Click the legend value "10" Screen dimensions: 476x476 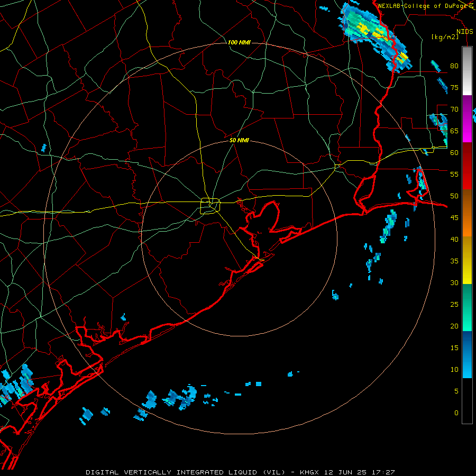[x=454, y=370]
